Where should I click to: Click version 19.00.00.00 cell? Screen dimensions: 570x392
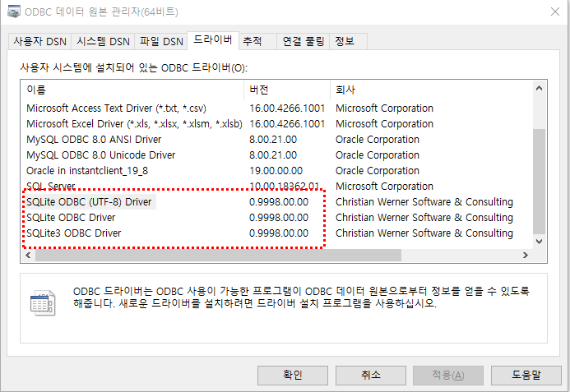click(x=276, y=171)
